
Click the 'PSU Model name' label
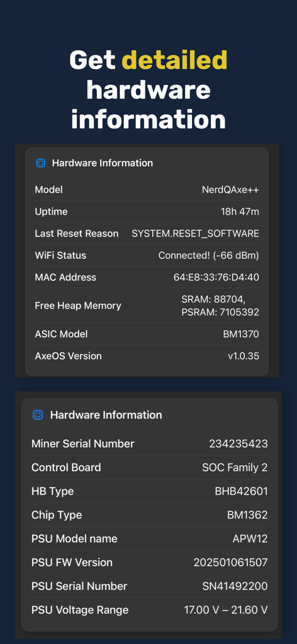point(74,539)
